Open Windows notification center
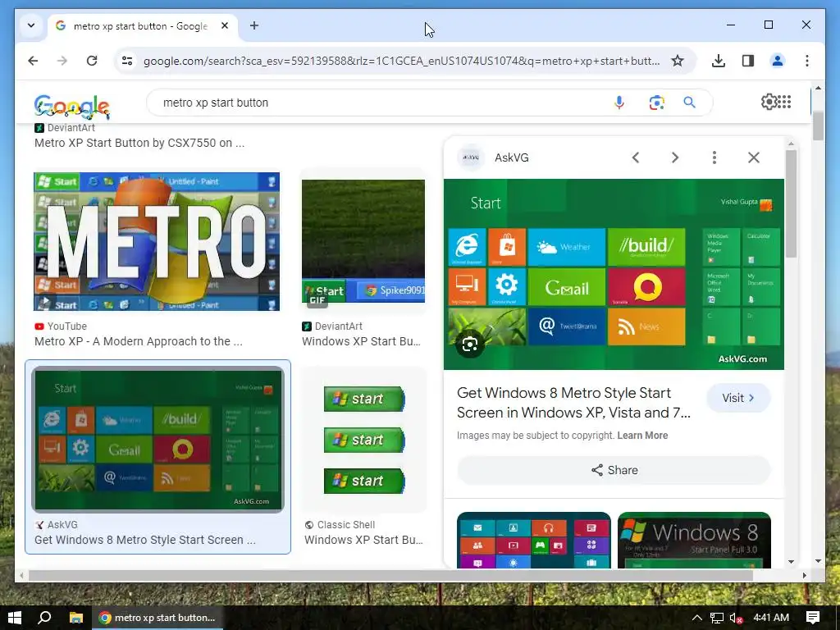This screenshot has width=840, height=630. pyautogui.click(x=813, y=618)
